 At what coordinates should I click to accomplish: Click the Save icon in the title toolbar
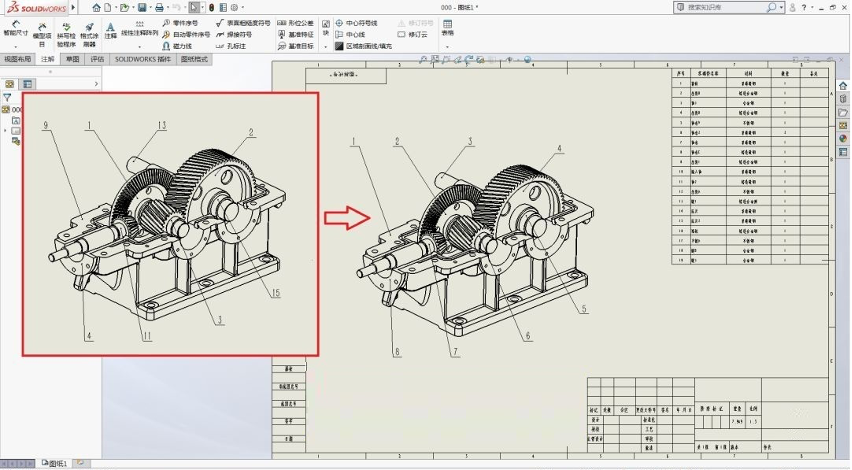click(144, 7)
